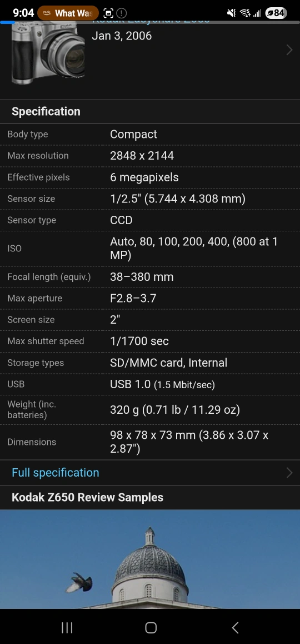Open the Kodak camera thumbnail image
300x644 pixels.
48,53
